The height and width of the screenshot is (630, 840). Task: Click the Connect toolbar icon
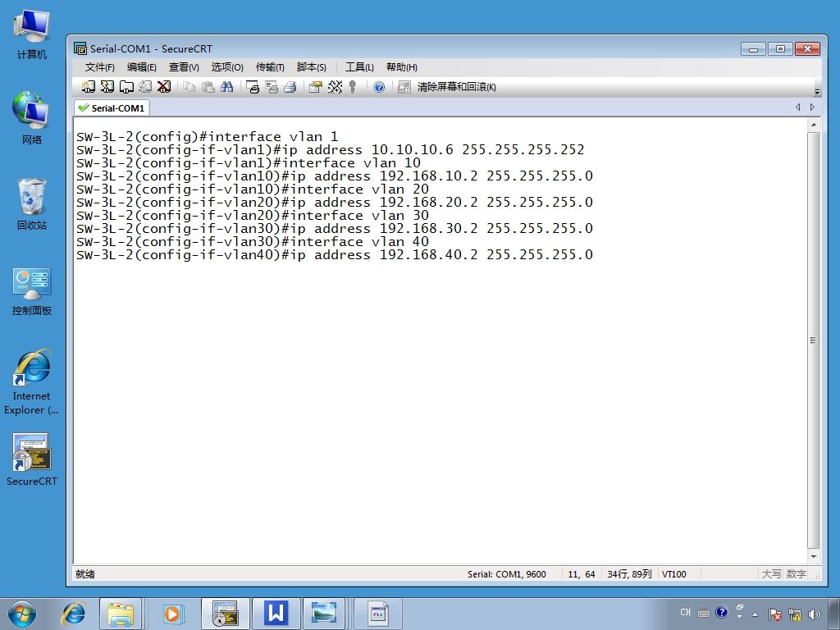89,86
